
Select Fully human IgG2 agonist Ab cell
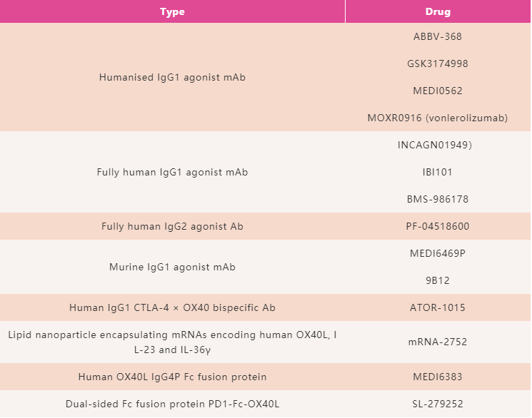click(172, 226)
